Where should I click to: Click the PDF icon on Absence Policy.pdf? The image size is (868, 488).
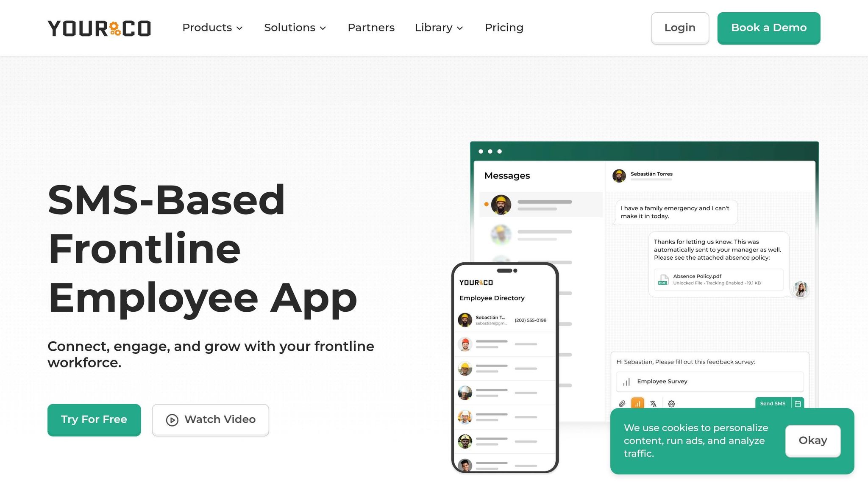click(663, 280)
